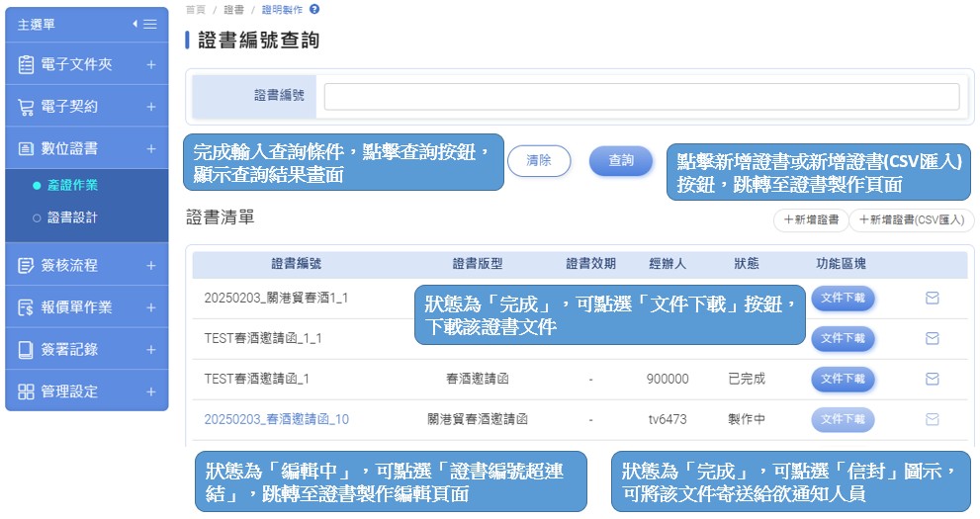Click the 新增證書 button
The image size is (980, 519).
click(x=811, y=219)
